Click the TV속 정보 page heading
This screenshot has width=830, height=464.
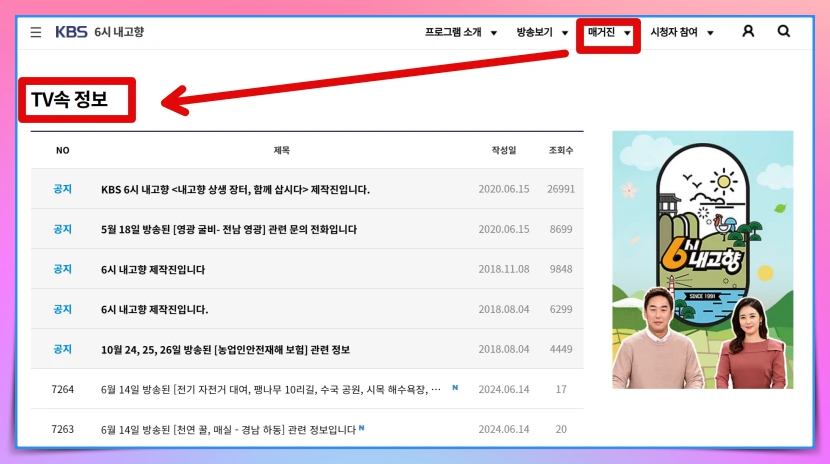pos(69,99)
